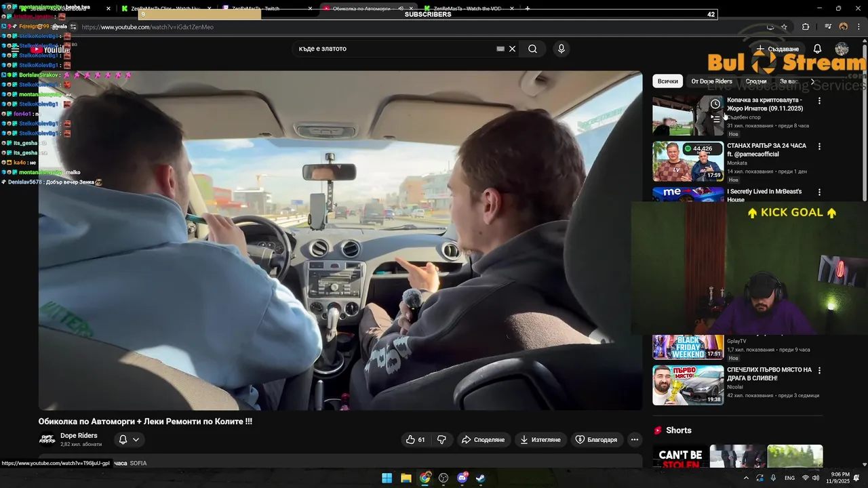Open more actions menu under video
Viewport: 868px width, 488px height.
pos(635,440)
